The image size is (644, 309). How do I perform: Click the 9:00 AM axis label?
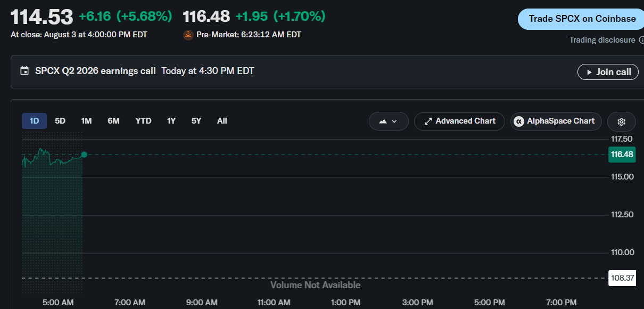(202, 303)
